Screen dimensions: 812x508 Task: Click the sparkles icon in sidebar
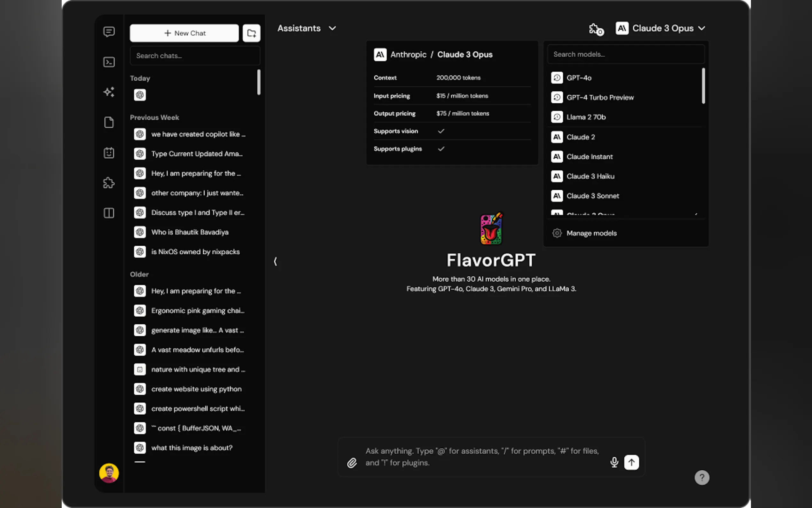109,92
